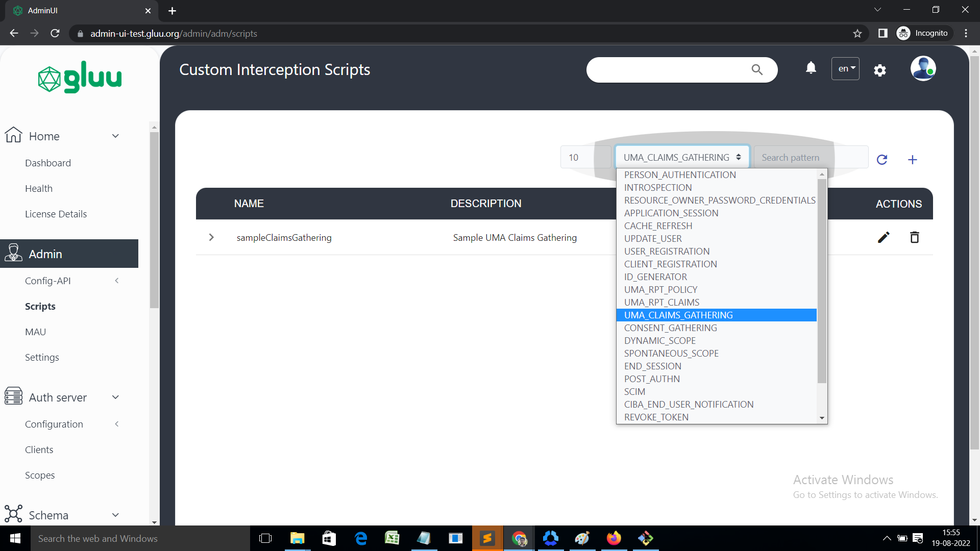
Task: Open the 'en' language dropdown
Action: [x=845, y=68]
